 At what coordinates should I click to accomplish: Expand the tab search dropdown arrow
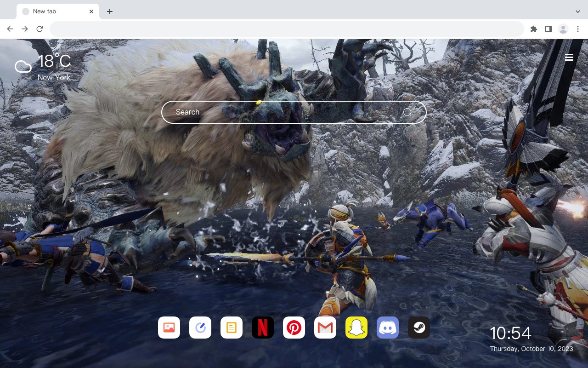[578, 11]
